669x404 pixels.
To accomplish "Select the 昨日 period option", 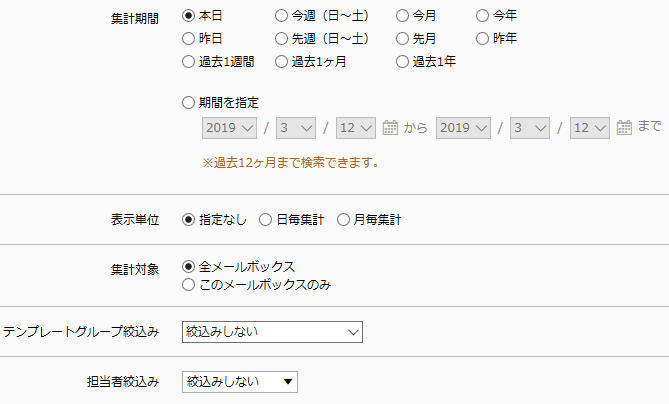I will (x=188, y=39).
